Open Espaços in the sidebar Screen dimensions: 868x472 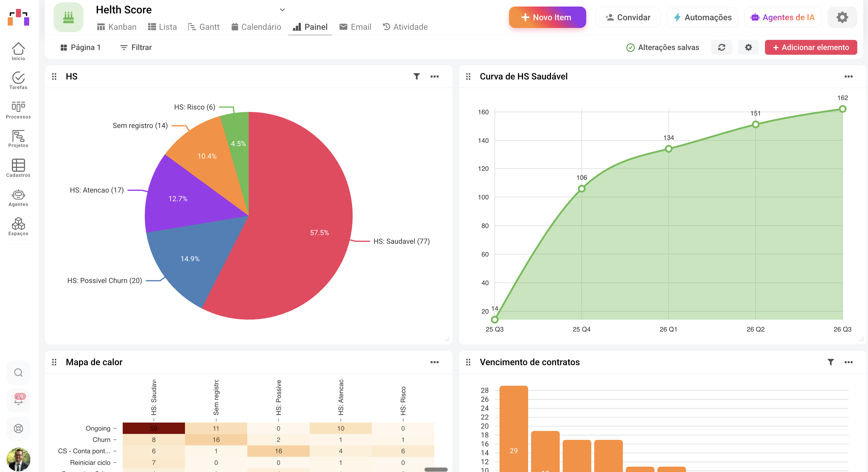18,226
